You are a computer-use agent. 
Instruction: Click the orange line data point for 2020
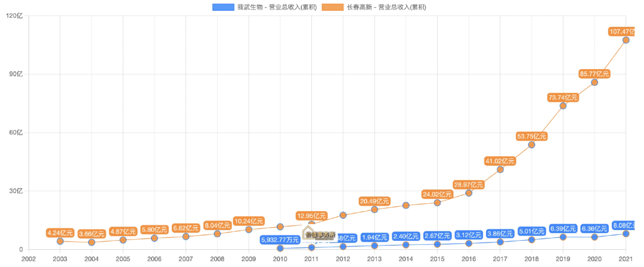click(x=595, y=83)
